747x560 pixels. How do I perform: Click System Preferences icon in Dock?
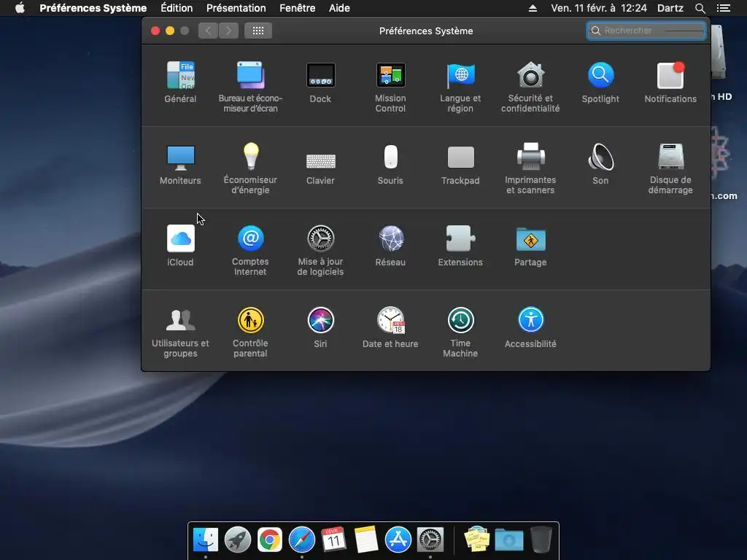tap(430, 540)
